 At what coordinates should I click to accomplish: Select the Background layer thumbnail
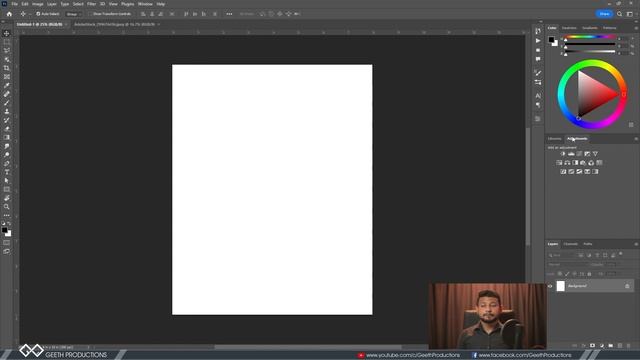click(561, 286)
